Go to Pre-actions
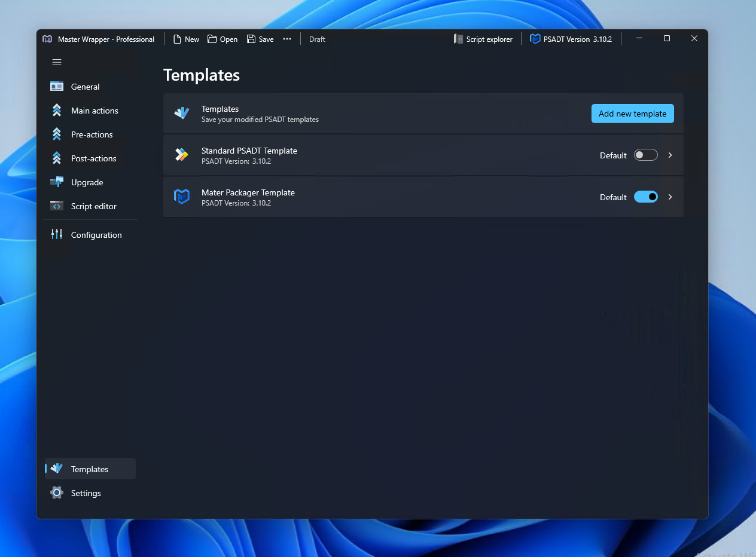The width and height of the screenshot is (756, 557). click(90, 134)
